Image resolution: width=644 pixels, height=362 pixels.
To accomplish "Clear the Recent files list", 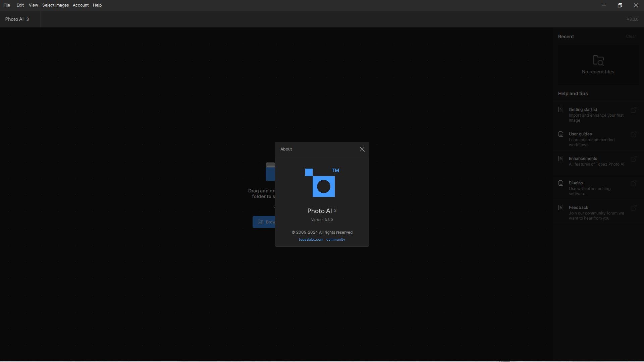I will pos(631,37).
